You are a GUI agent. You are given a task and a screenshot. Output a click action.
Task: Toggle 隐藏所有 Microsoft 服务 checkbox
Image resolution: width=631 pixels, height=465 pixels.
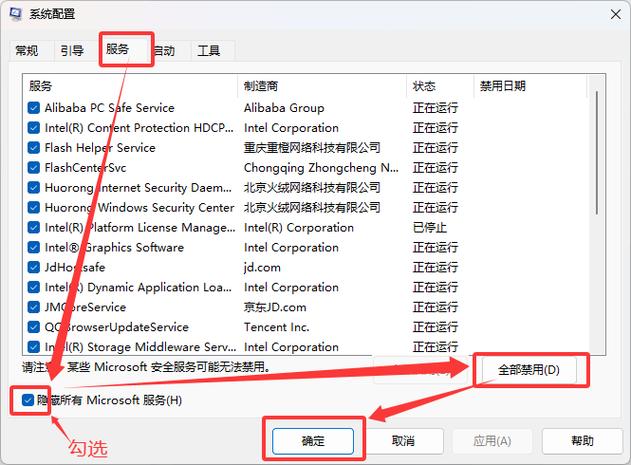click(x=28, y=400)
